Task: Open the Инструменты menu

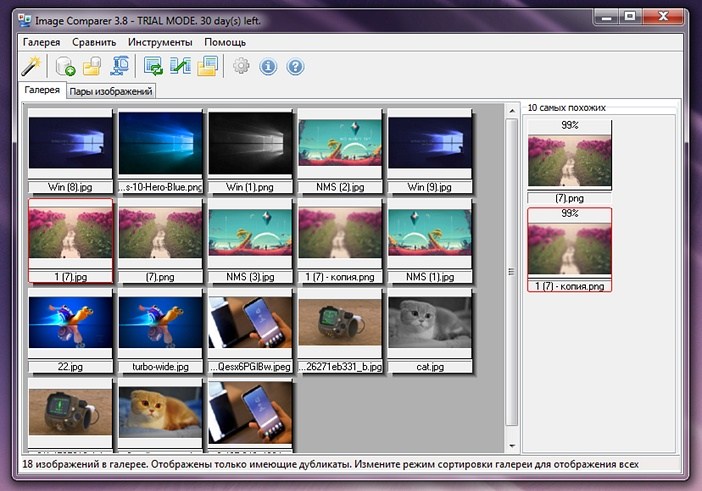Action: pos(160,42)
